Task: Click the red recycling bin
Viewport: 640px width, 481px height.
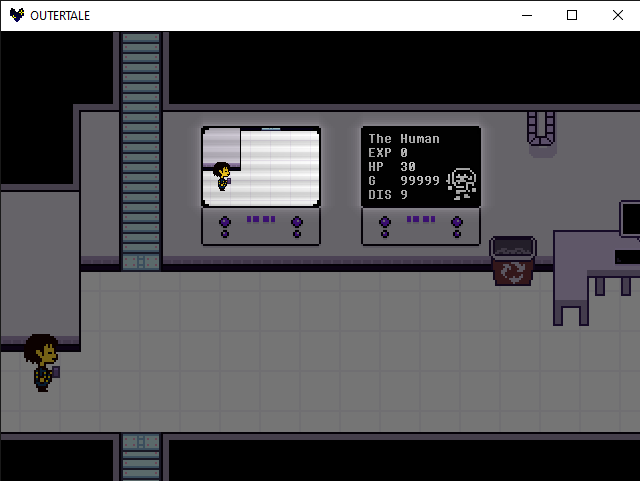Action: pos(513,261)
